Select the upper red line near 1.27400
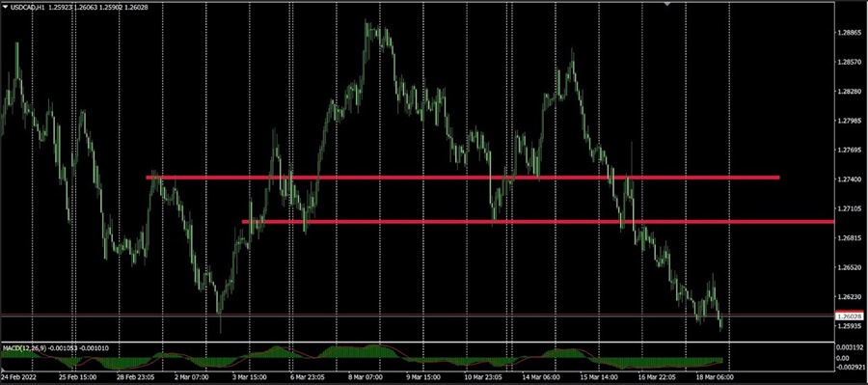868x385 pixels. tap(463, 178)
